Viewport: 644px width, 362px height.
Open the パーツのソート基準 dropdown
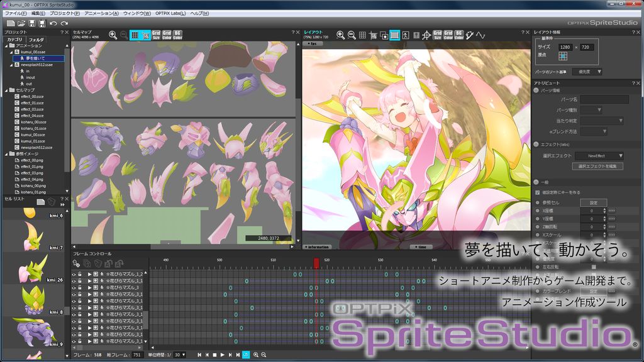coord(590,72)
